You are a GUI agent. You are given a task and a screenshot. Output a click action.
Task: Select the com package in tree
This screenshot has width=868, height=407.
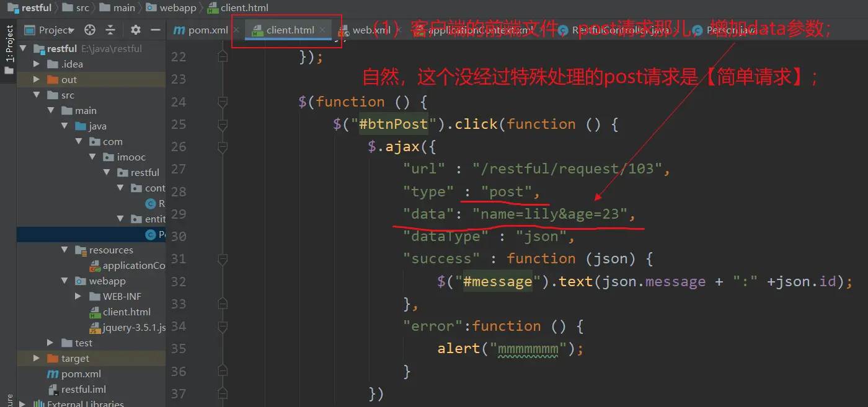(x=112, y=141)
